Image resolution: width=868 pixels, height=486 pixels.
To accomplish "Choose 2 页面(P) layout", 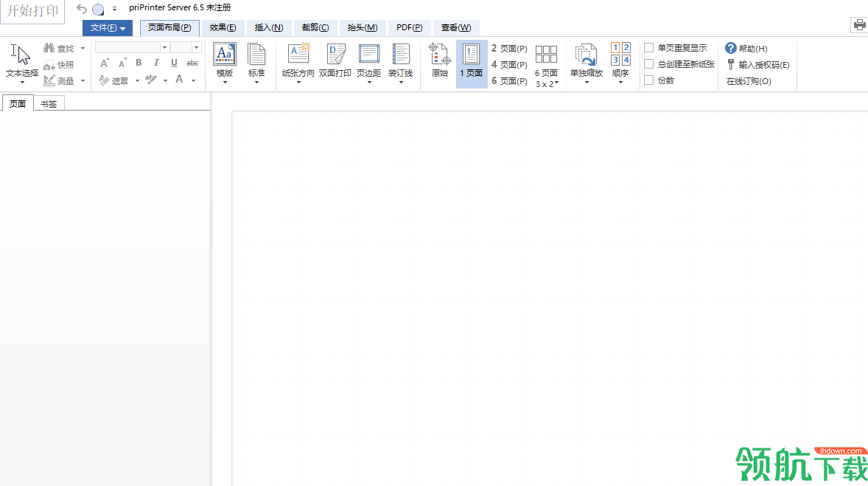I will [509, 49].
